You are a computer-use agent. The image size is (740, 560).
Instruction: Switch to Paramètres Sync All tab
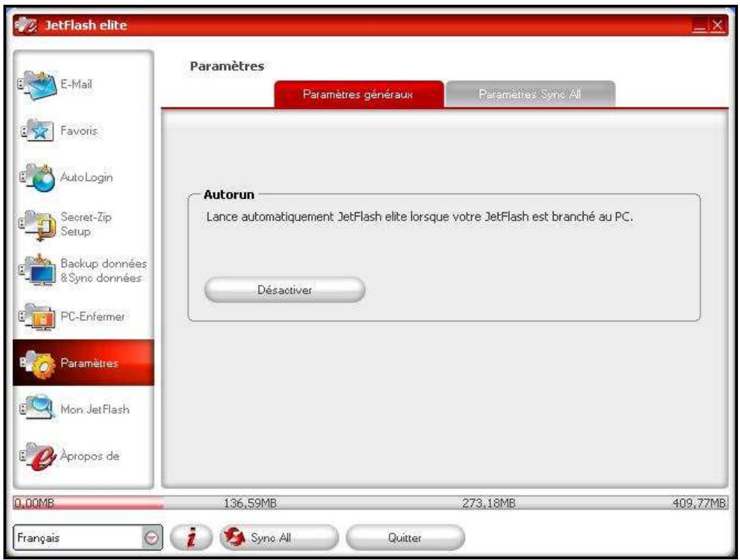click(x=530, y=95)
